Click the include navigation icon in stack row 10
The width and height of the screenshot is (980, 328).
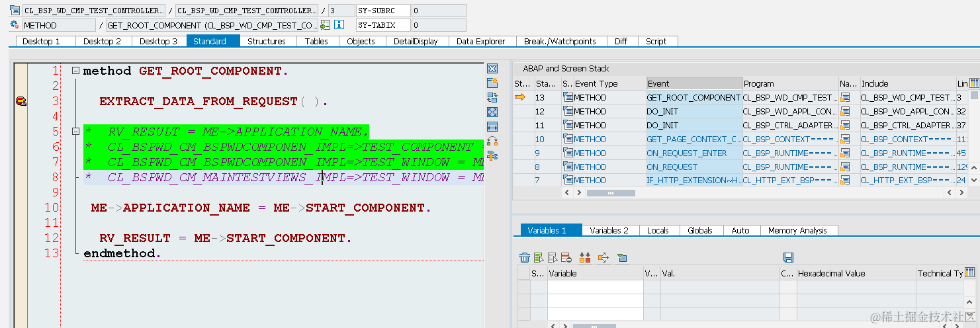point(845,139)
